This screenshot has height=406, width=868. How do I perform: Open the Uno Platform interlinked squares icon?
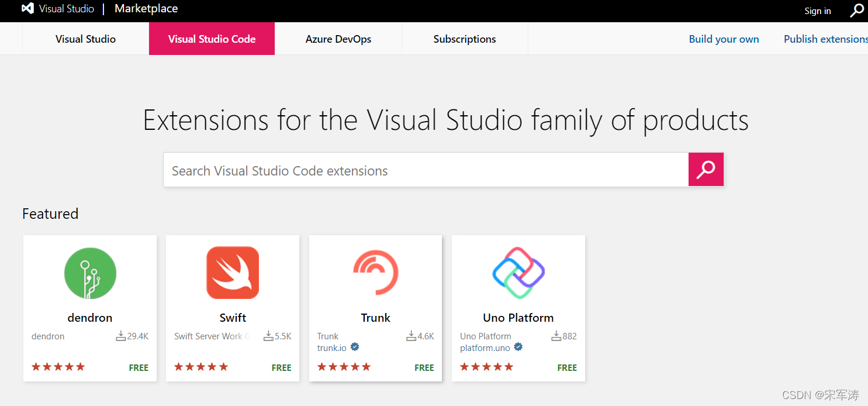518,273
